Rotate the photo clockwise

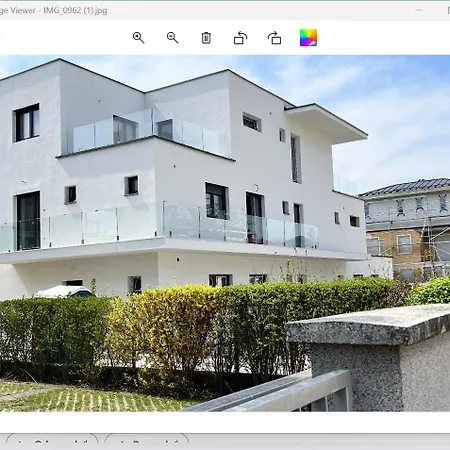(x=274, y=38)
